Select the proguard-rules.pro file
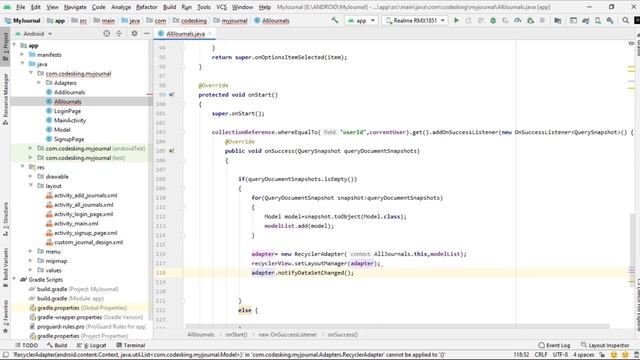This screenshot has height=360, width=640. [61, 327]
